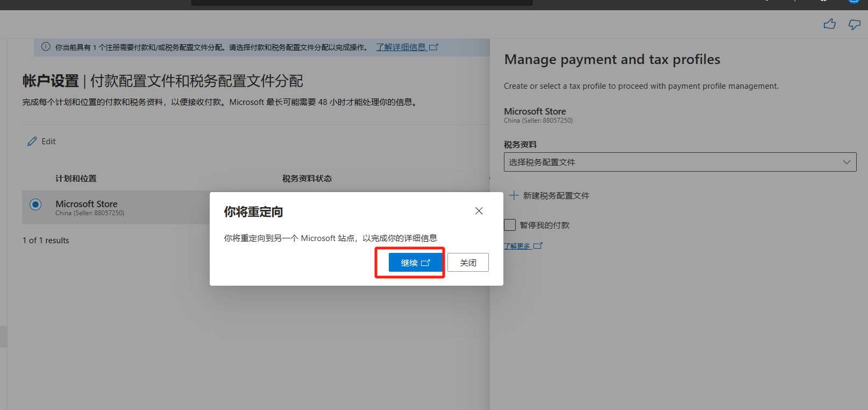Click the Microsoft Store row text
The width and height of the screenshot is (868, 410).
coord(87,204)
